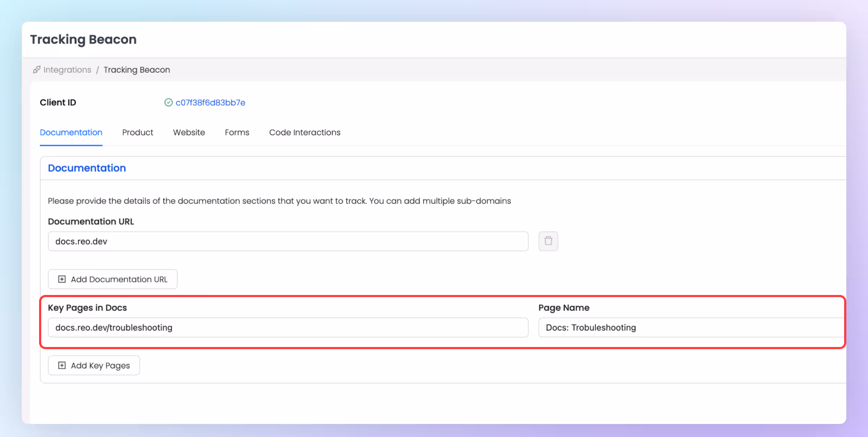
Task: Click the Documentation URL label
Action: (x=91, y=221)
